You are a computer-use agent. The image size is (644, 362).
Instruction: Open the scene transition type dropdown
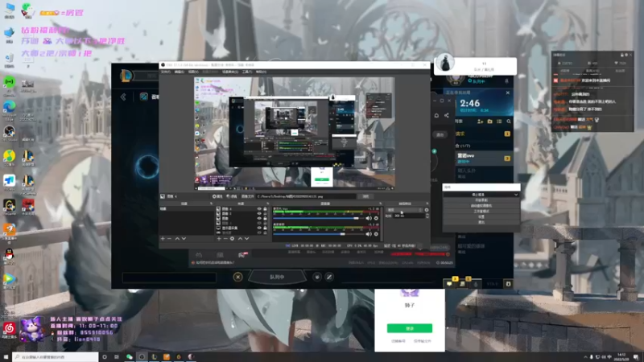coord(404,210)
